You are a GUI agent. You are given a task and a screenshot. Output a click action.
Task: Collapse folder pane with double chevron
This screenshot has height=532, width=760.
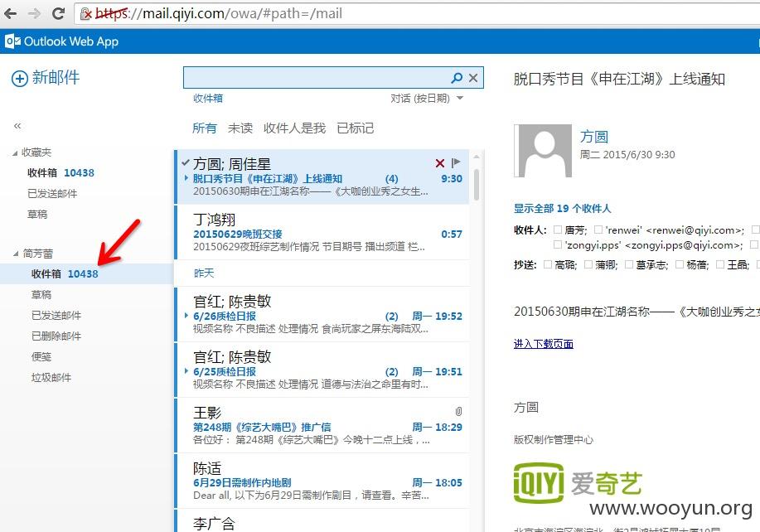point(17,126)
